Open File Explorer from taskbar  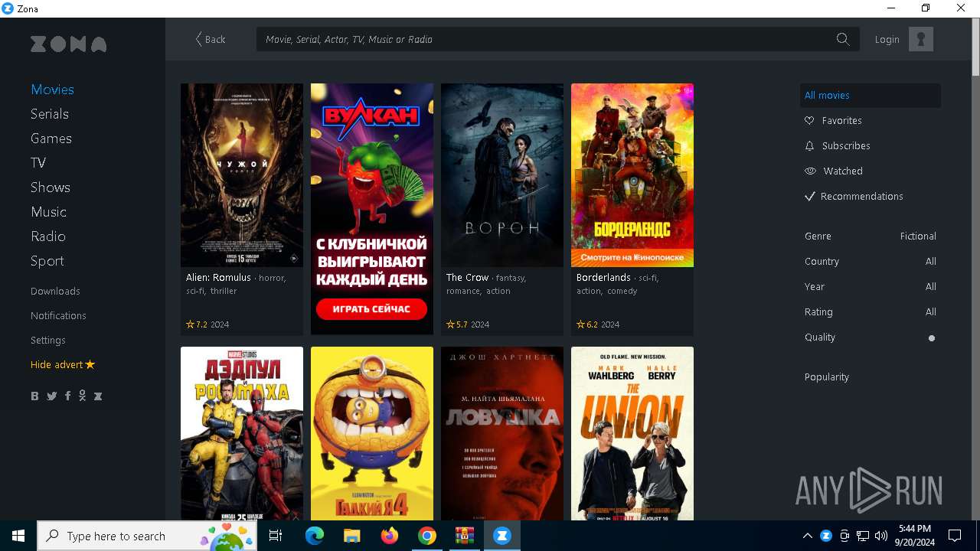tap(351, 536)
